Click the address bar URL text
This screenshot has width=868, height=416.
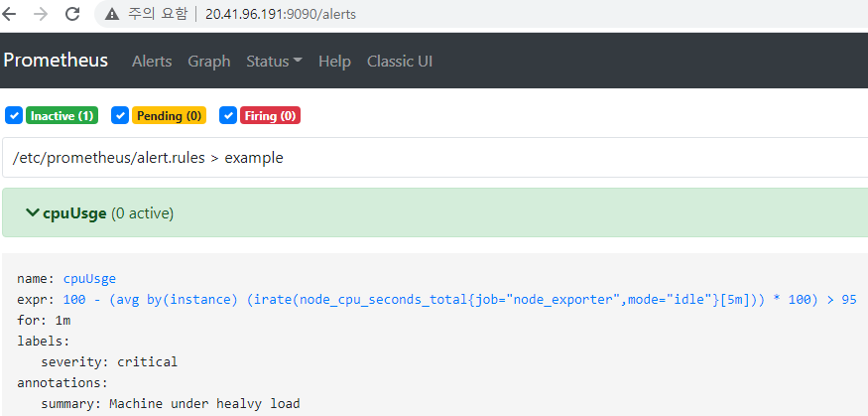[x=281, y=15]
